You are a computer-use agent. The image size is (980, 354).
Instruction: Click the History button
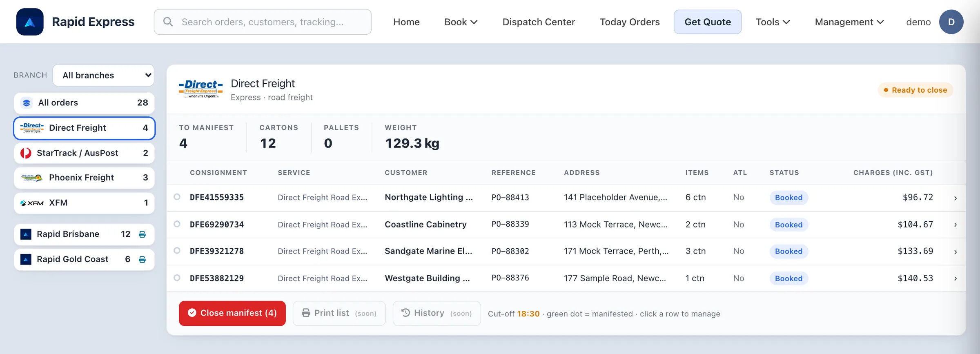(437, 313)
